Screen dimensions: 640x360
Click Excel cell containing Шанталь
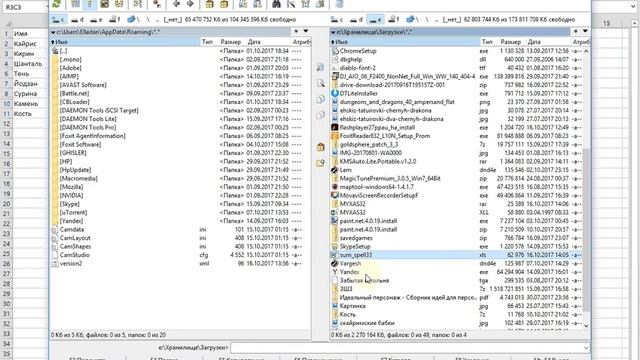30,63
